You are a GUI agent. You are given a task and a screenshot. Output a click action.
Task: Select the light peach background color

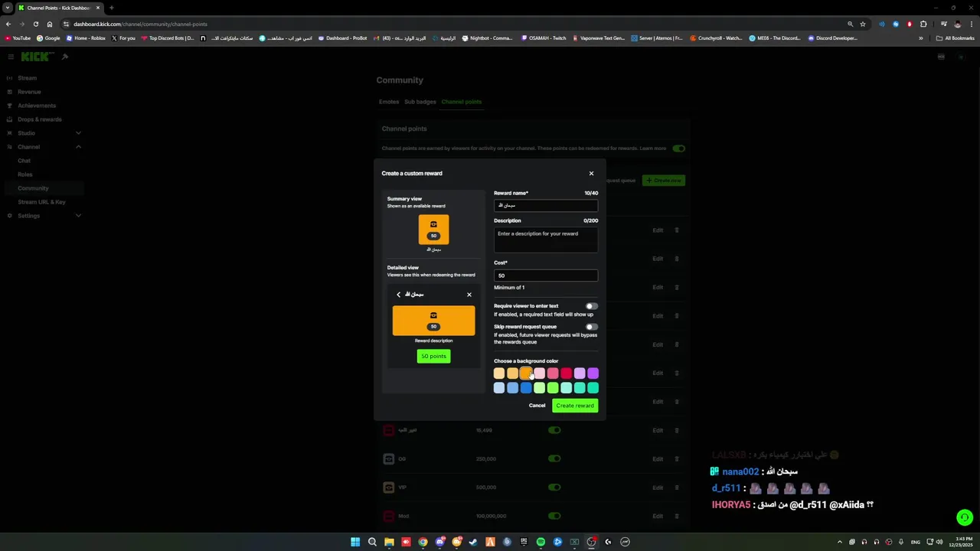499,373
